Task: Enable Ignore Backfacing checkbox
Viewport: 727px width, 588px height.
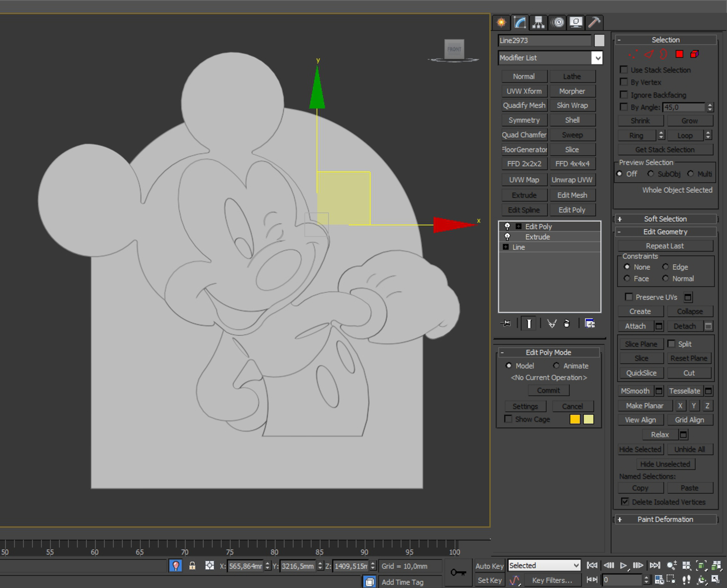Action: tap(624, 94)
